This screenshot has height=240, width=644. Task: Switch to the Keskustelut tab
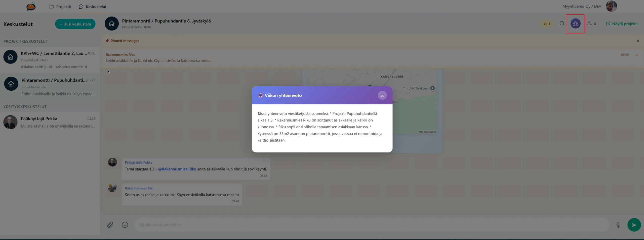93,7
